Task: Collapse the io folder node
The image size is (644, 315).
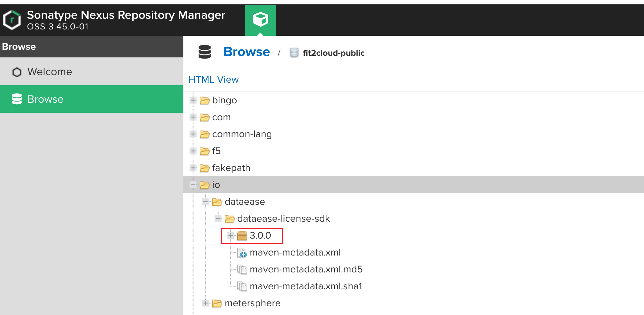Action: (193, 185)
